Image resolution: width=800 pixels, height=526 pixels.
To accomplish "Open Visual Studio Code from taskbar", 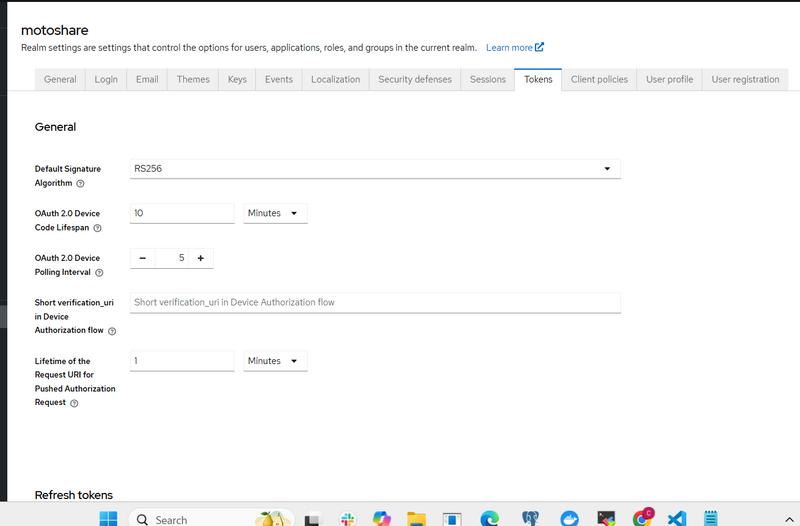I will click(676, 519).
